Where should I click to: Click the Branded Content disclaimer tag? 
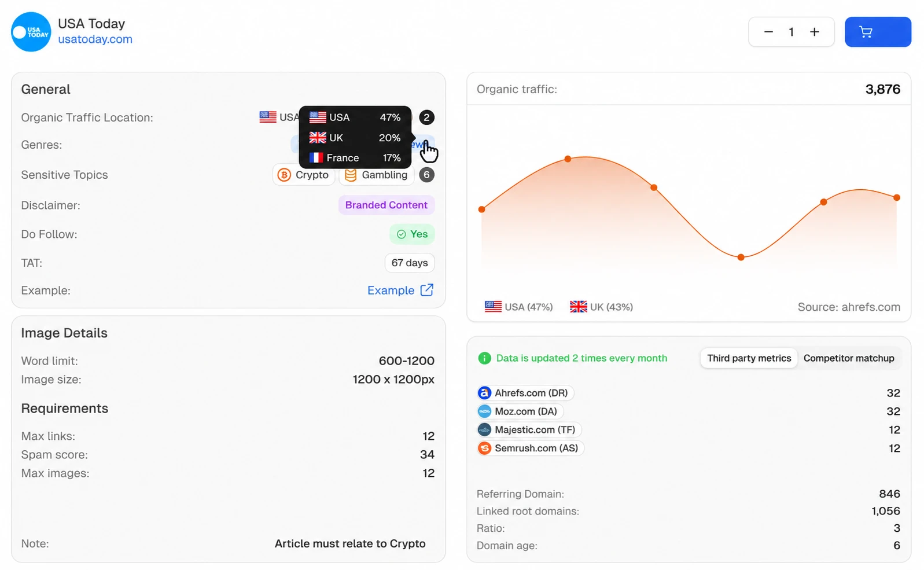386,205
